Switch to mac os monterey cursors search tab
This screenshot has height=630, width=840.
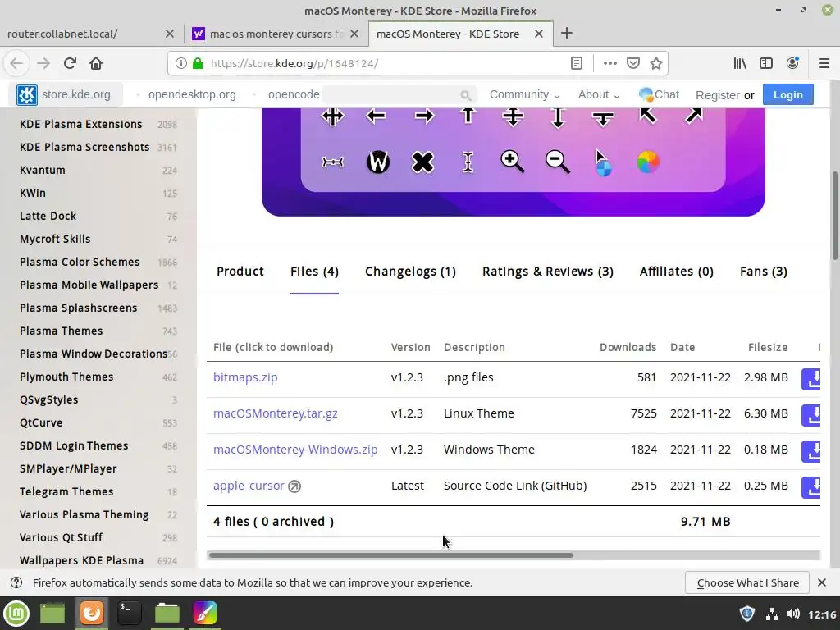click(276, 34)
